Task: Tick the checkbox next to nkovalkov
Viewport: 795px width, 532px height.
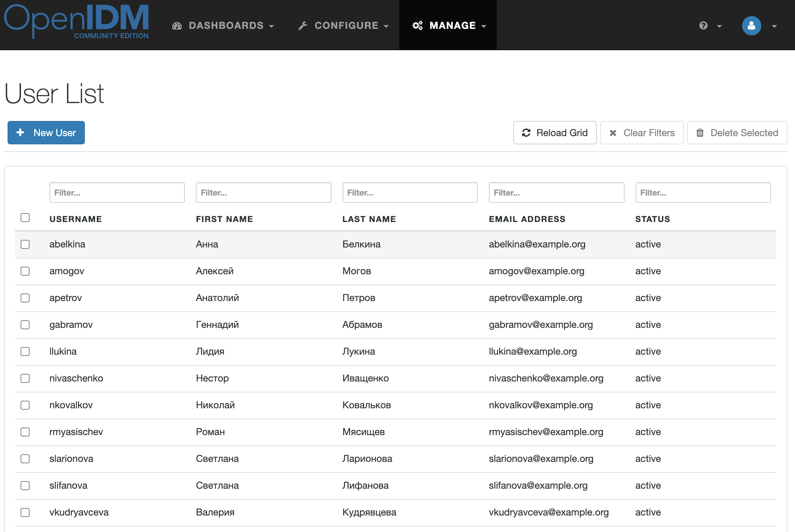Action: pyautogui.click(x=25, y=405)
